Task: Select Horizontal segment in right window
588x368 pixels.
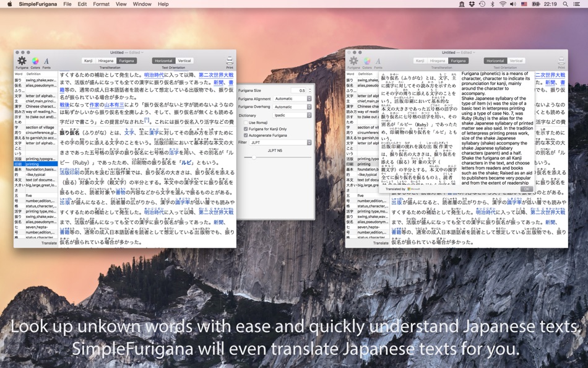Action: coord(495,61)
